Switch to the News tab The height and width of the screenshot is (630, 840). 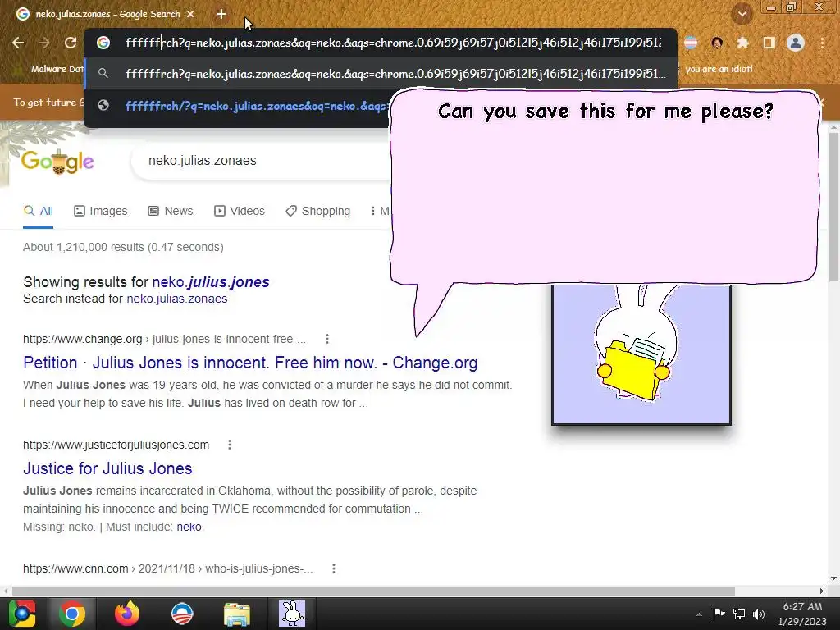pyautogui.click(x=171, y=211)
